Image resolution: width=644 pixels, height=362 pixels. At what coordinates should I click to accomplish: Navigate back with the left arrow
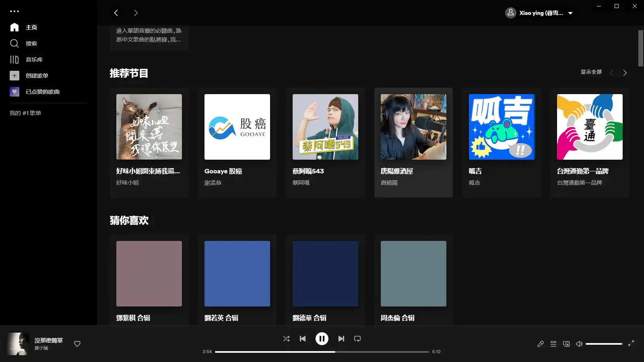pos(116,12)
